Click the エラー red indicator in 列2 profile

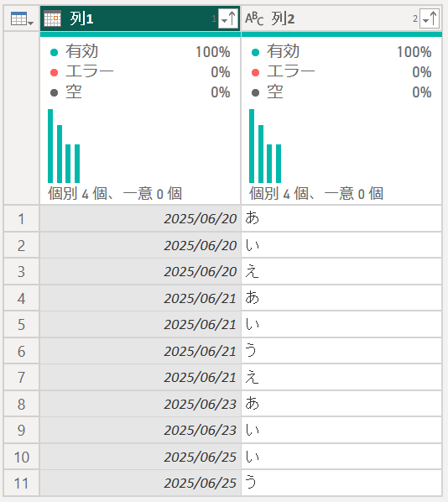pos(255,73)
